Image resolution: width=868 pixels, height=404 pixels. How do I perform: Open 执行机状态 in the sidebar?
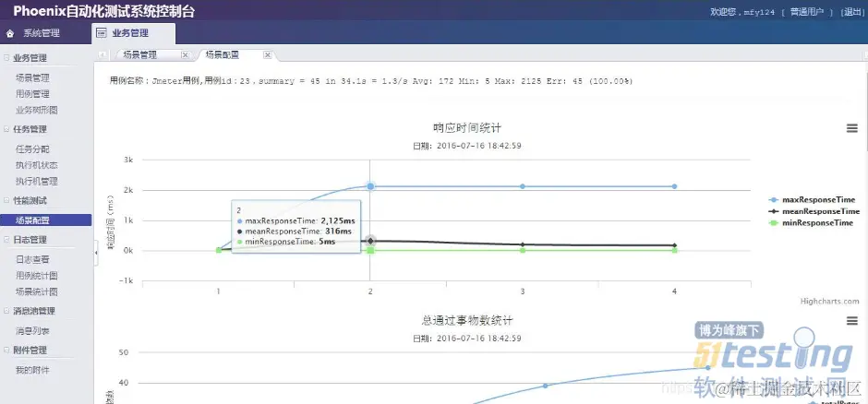coord(37,165)
